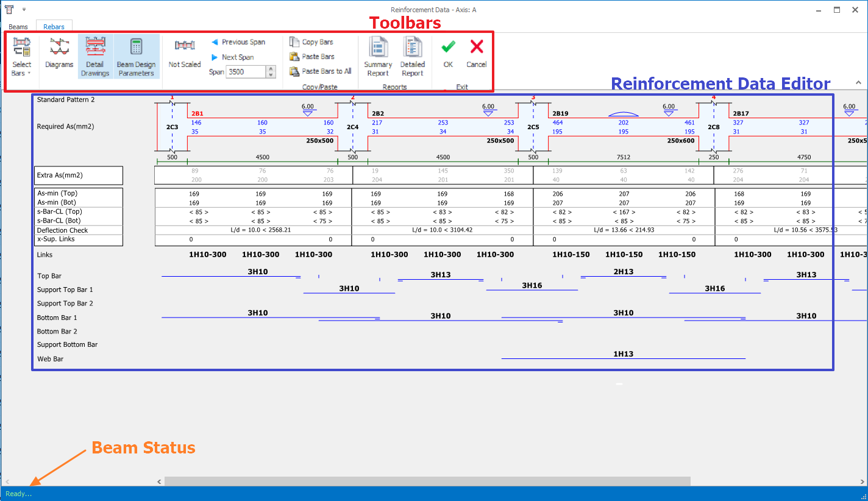Click Paste Bars in the toolbar

[x=312, y=57]
